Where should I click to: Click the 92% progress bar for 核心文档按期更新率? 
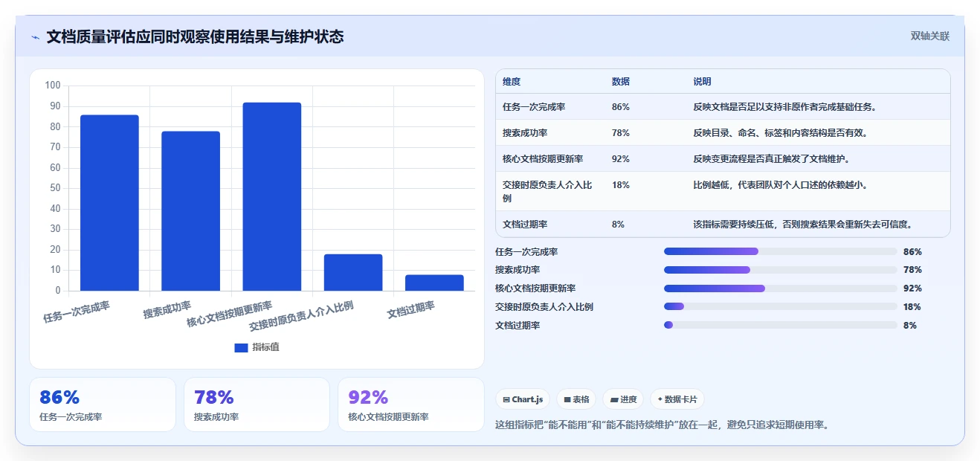[780, 288]
